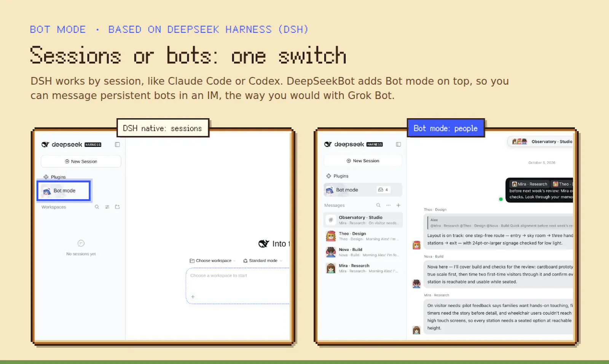Click Mira · Research mention in dark message
The height and width of the screenshot is (364, 609).
529,184
